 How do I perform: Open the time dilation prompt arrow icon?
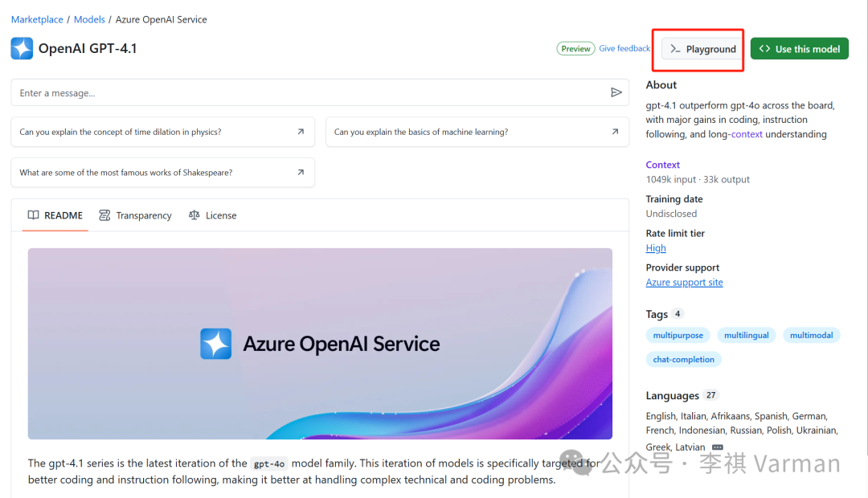(x=301, y=132)
